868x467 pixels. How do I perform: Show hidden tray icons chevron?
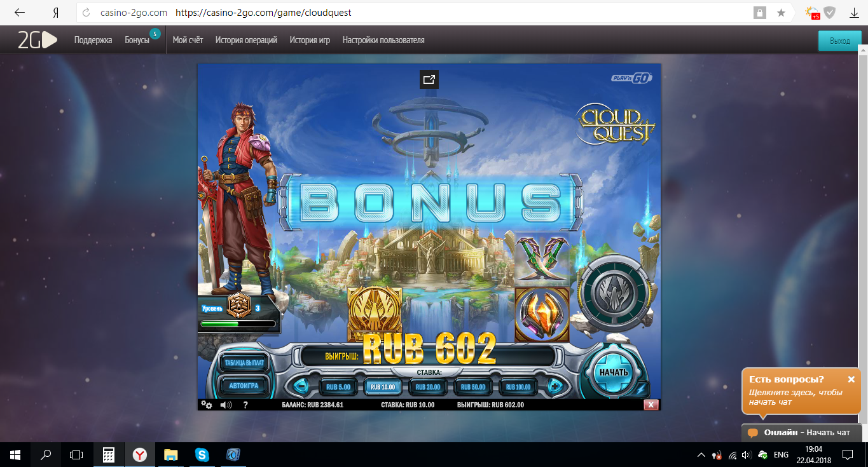[701, 454]
